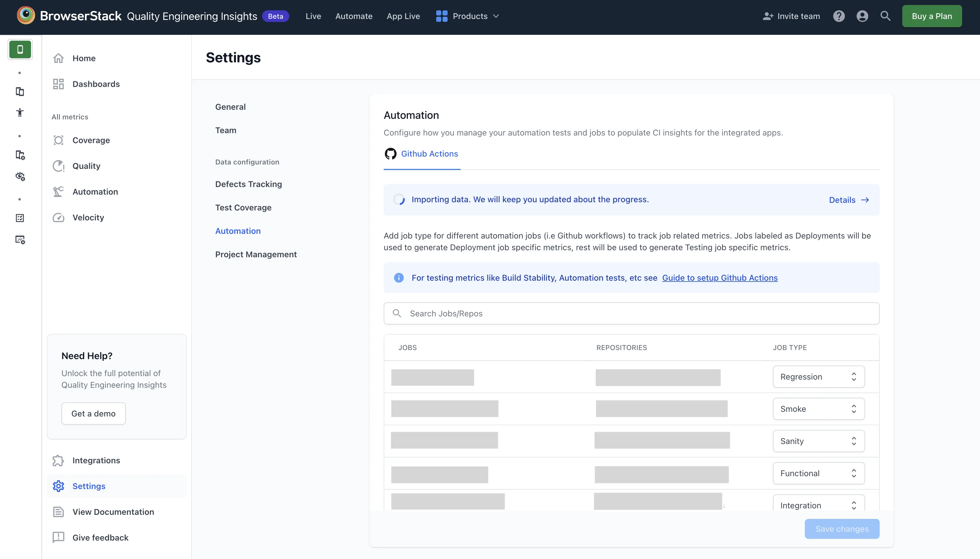This screenshot has width=980, height=559.
Task: Open the Regression job type dropdown
Action: click(819, 377)
